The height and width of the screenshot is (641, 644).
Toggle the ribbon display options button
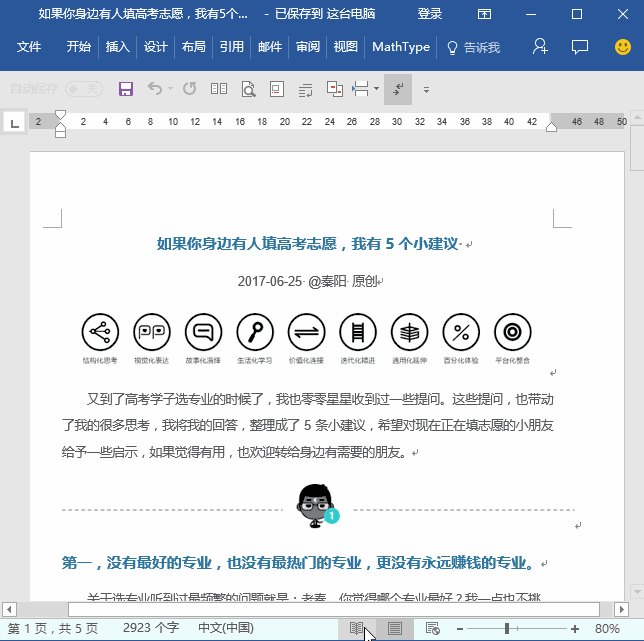coord(484,14)
